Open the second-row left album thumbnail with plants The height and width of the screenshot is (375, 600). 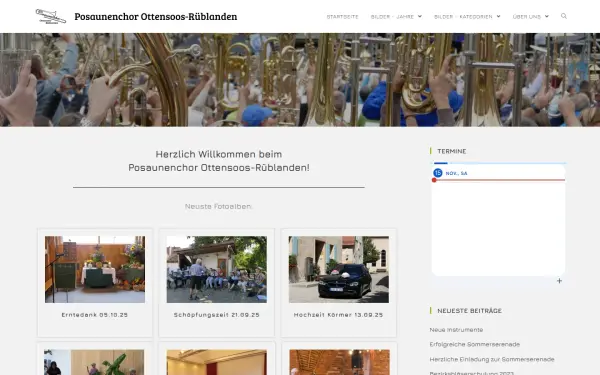click(94, 362)
